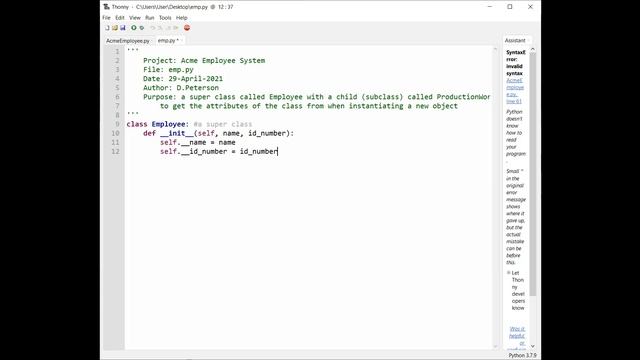This screenshot has width=640, height=360.
Task: Open the File menu
Action: pyautogui.click(x=107, y=18)
